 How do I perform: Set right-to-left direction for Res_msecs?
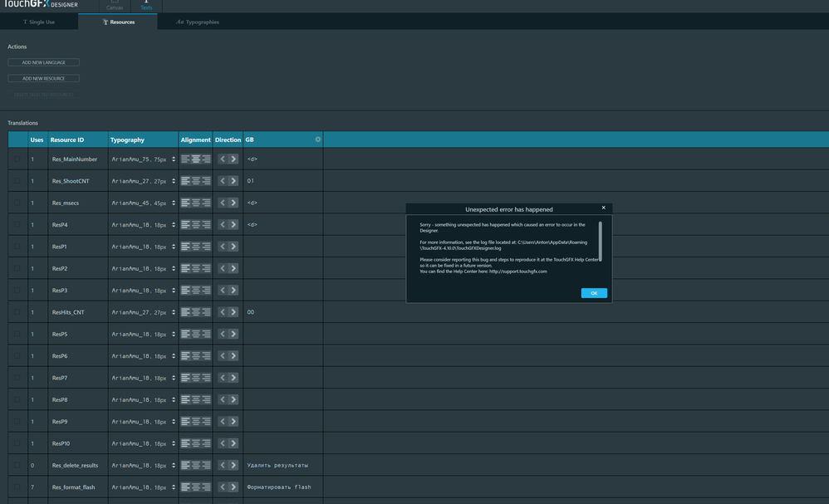pyautogui.click(x=223, y=203)
